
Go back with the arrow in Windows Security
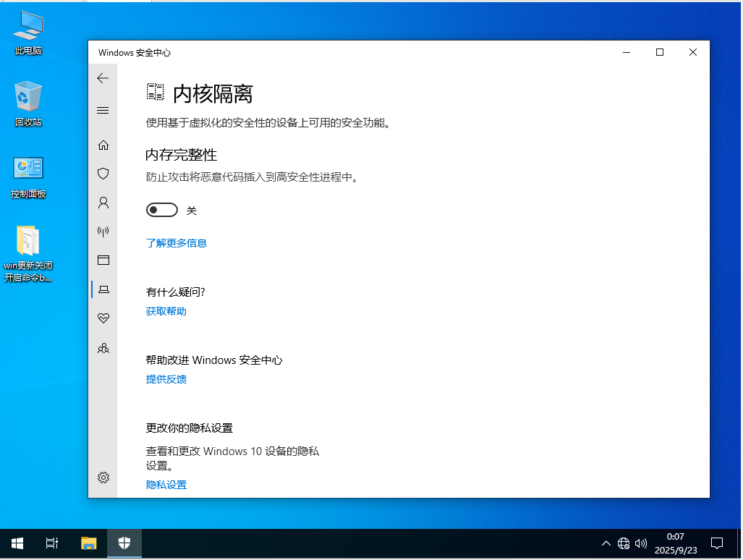103,78
